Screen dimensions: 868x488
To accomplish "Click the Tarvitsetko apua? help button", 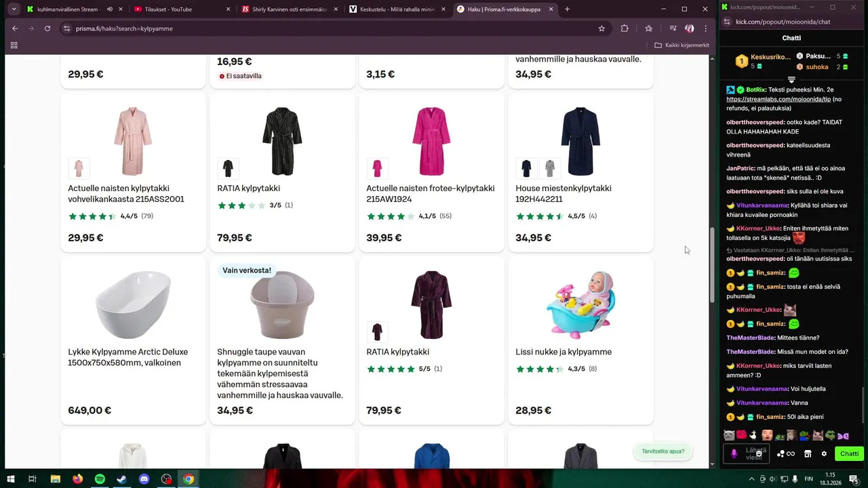I will (663, 451).
